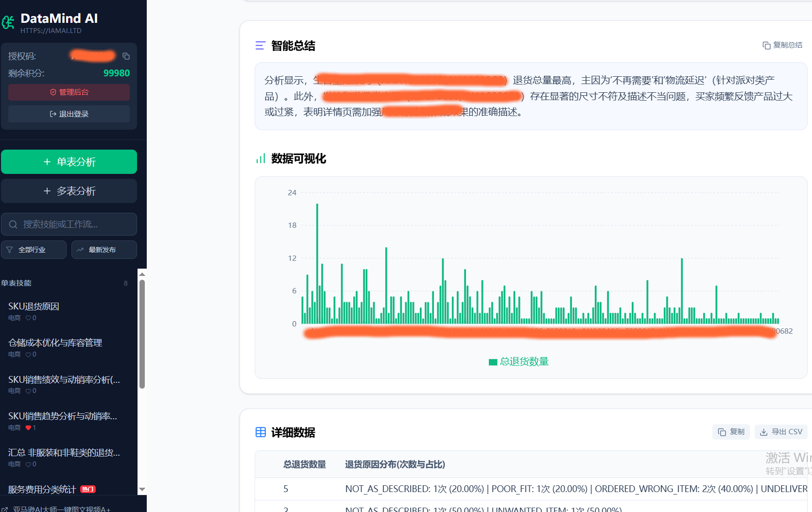Copy the detailed data table
812x512 pixels.
[731, 432]
